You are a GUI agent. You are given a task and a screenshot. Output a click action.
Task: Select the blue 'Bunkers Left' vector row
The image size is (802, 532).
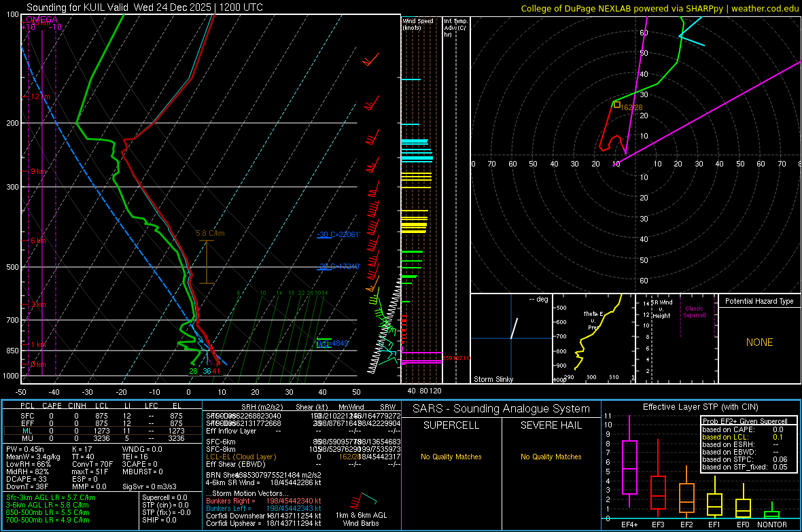click(264, 508)
